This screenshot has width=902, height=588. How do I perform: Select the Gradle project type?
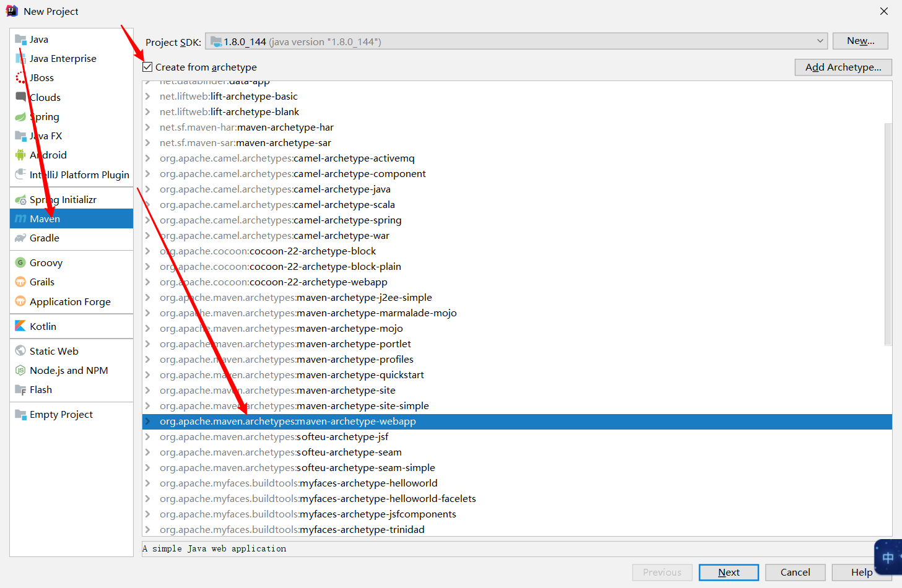(71, 238)
